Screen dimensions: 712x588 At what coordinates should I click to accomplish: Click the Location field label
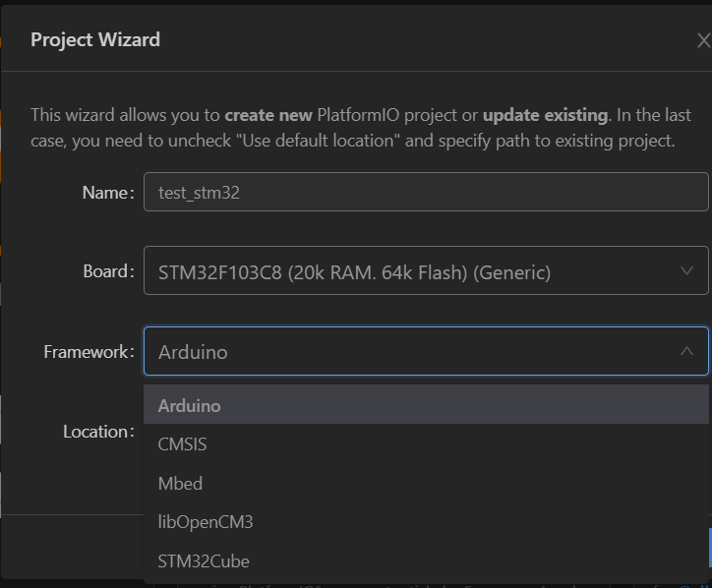tap(98, 432)
